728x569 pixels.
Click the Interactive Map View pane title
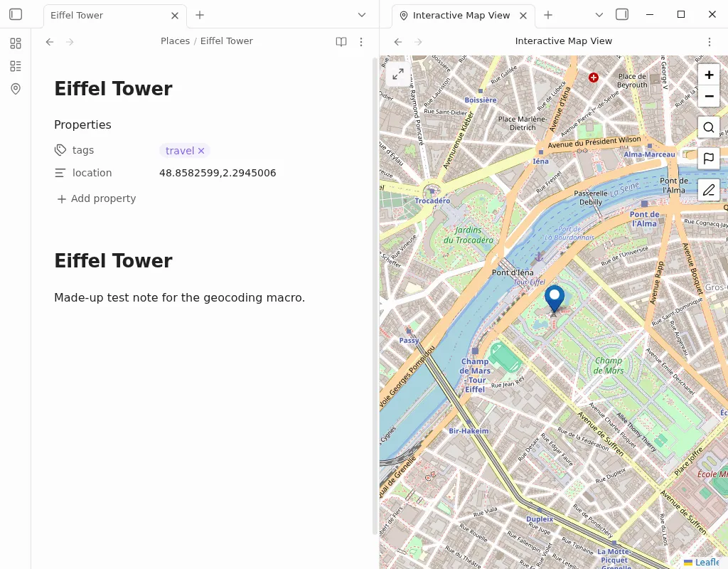click(564, 41)
